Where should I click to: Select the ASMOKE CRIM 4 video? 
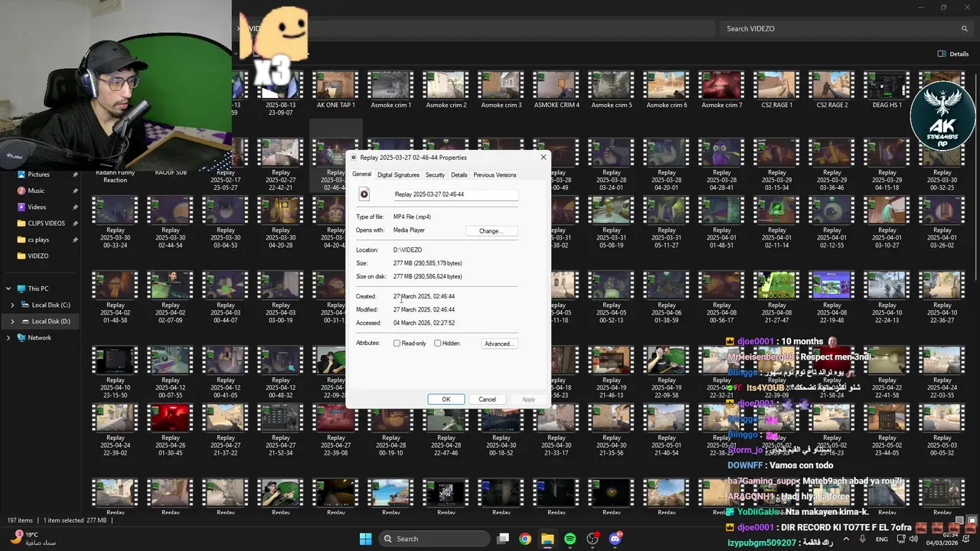tap(557, 90)
